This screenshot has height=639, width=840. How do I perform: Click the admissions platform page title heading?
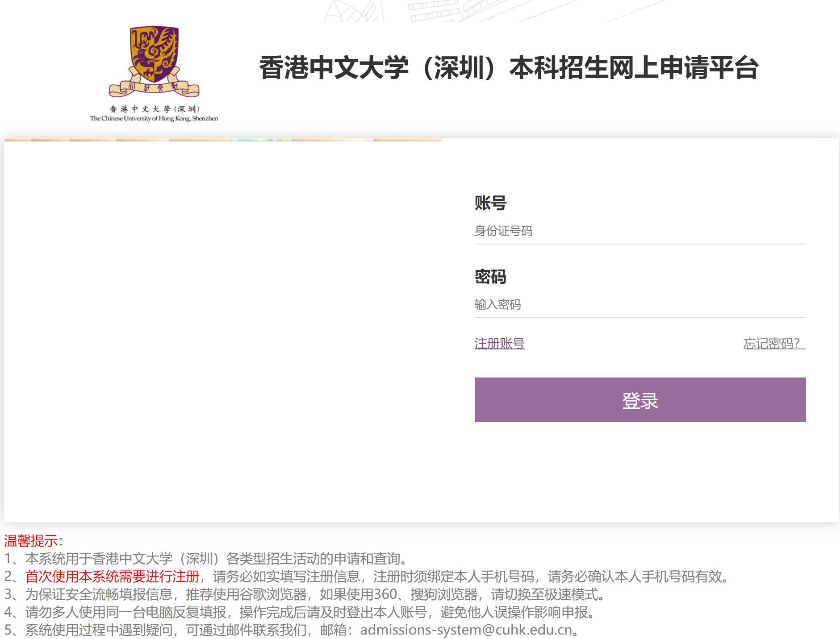click(x=509, y=68)
